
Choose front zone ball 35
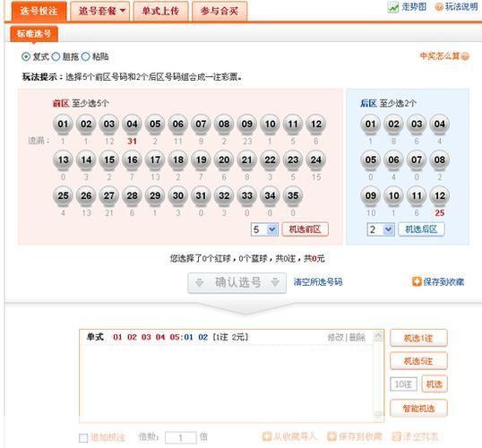(x=293, y=195)
